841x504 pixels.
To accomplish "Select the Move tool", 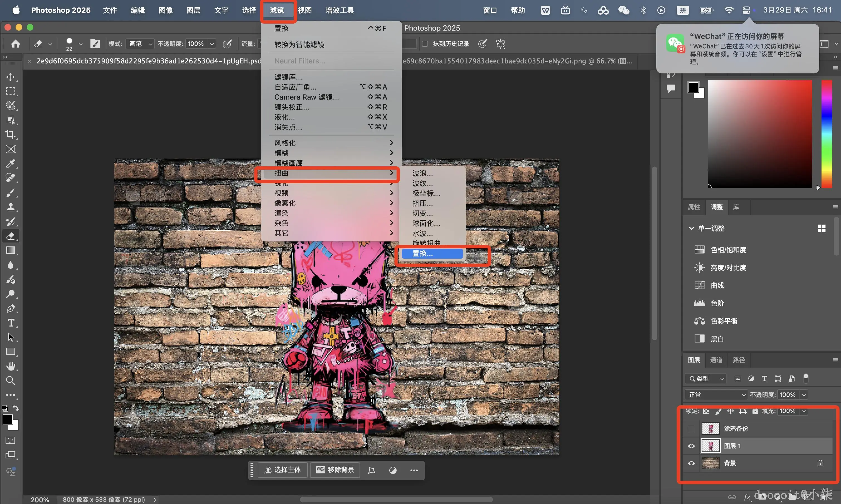I will (11, 77).
